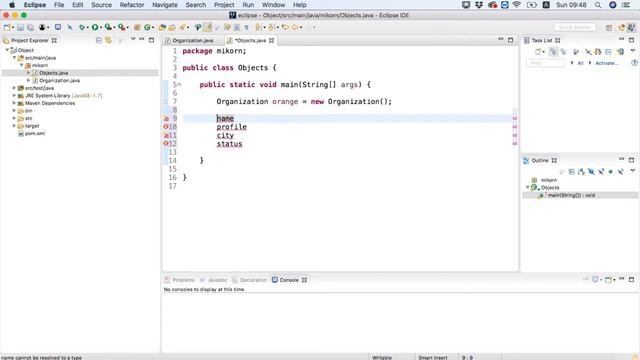Toggle folding arrow on line 5
This screenshot has width=640, height=360.
tap(179, 84)
